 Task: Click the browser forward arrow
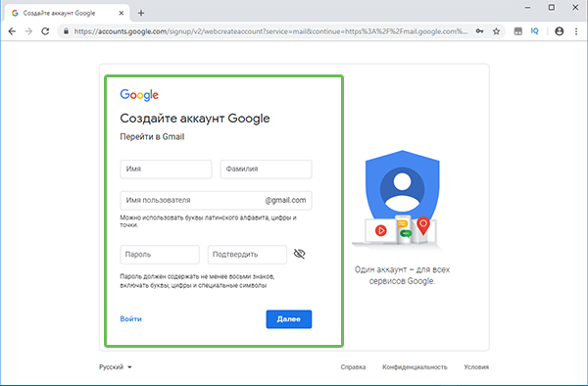pos(28,31)
